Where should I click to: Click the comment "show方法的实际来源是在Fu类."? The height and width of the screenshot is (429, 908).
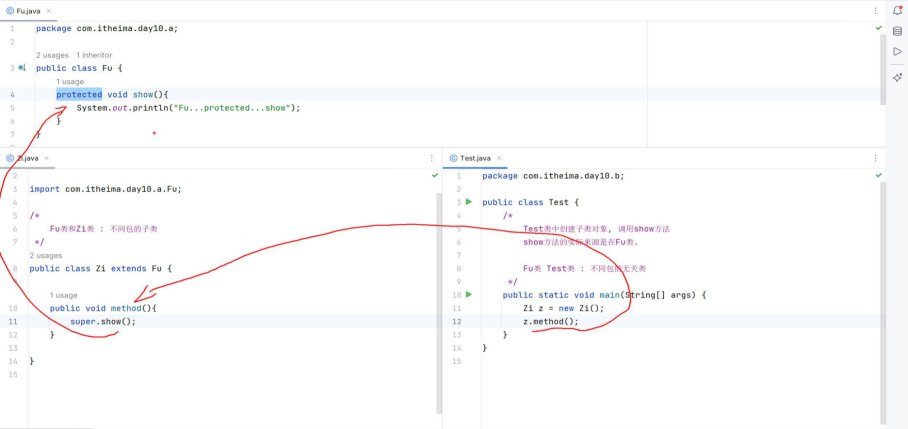[580, 242]
